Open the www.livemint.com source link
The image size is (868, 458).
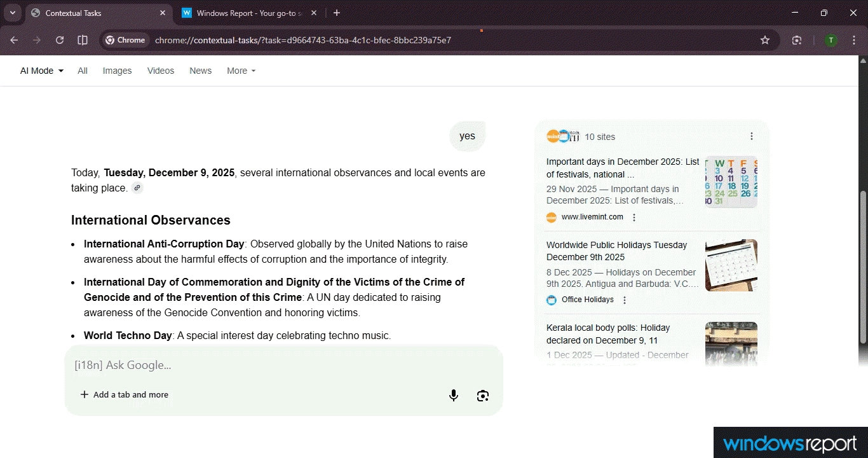[x=592, y=217]
